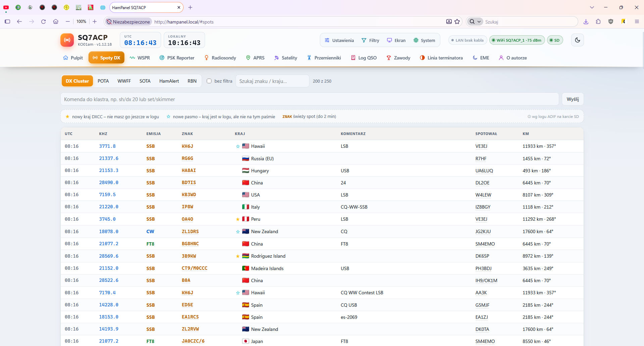This screenshot has height=346, width=644.
Task: Open the Ekran display options
Action: pos(396,40)
